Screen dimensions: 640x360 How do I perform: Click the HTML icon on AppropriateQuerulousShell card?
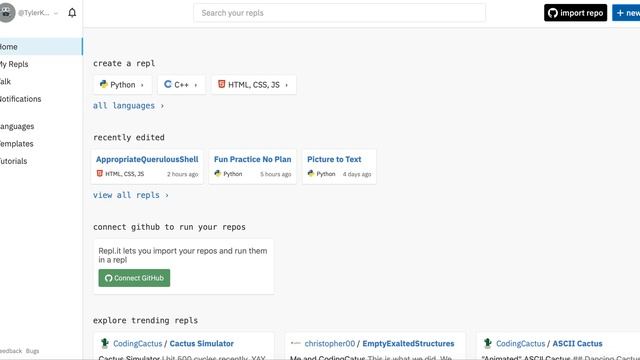(x=100, y=173)
